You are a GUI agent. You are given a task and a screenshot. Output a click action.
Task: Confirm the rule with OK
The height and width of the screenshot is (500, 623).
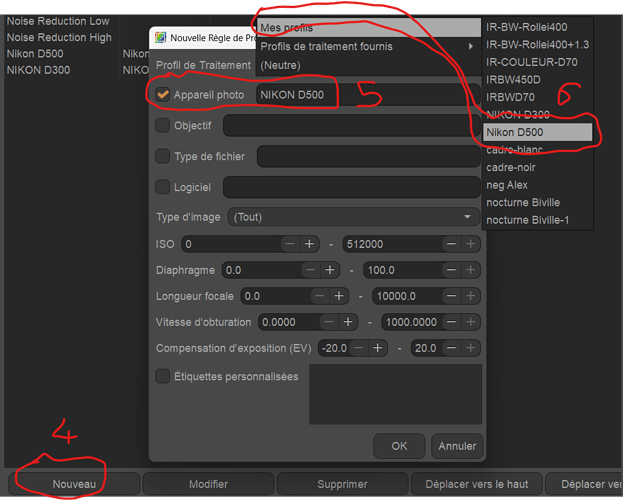pyautogui.click(x=399, y=446)
